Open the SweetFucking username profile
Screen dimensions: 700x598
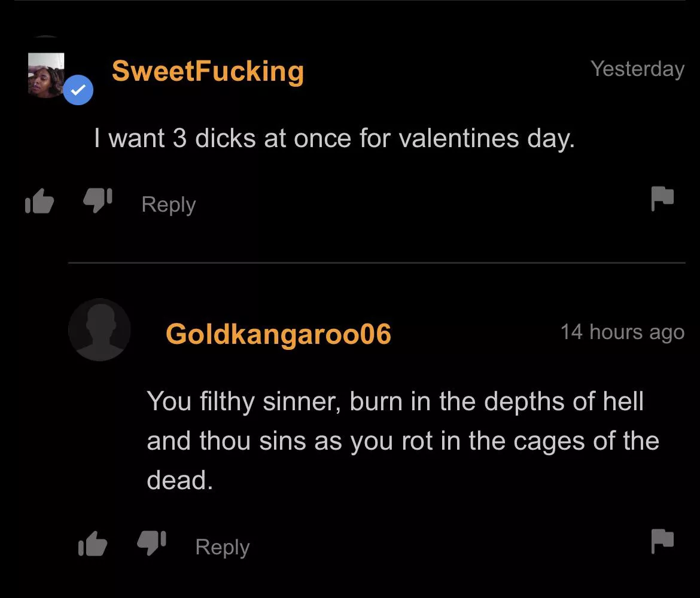[208, 71]
